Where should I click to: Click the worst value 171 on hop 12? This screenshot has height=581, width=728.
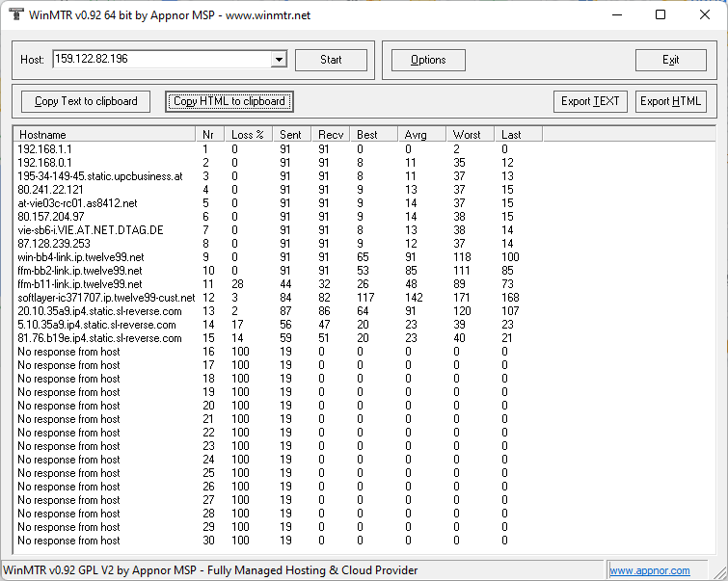(x=462, y=298)
